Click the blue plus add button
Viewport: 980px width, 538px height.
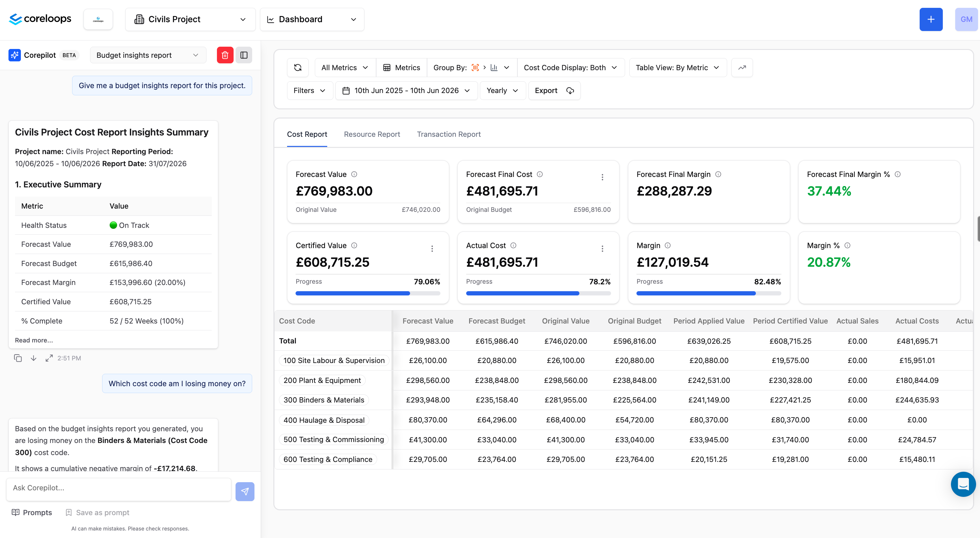click(930, 19)
